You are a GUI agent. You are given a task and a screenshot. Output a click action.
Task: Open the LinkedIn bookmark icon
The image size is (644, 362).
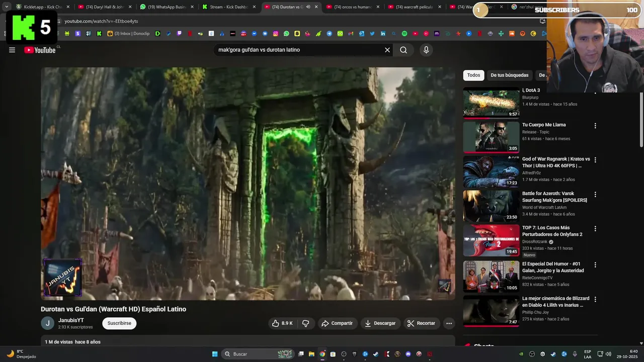[383, 34]
